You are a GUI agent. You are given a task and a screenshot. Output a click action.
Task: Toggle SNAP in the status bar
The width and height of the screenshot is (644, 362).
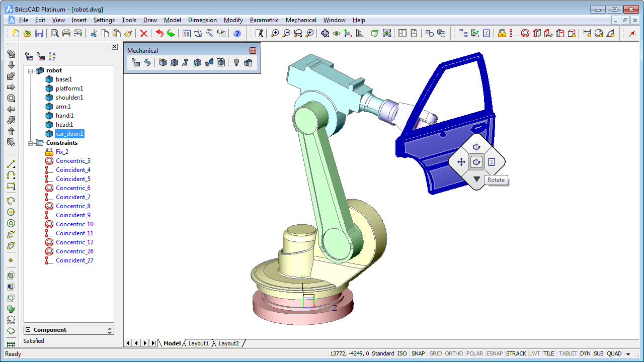tap(418, 353)
